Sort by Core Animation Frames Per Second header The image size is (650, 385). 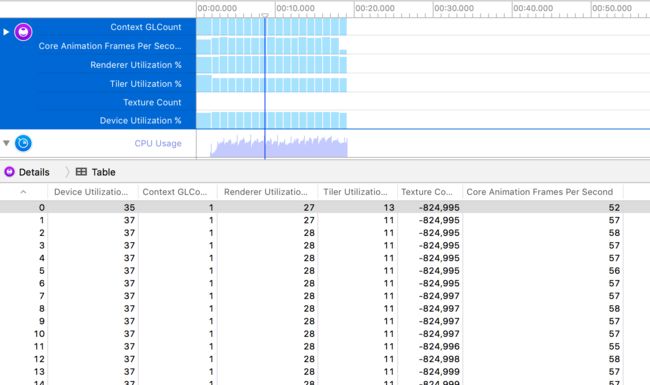(540, 192)
